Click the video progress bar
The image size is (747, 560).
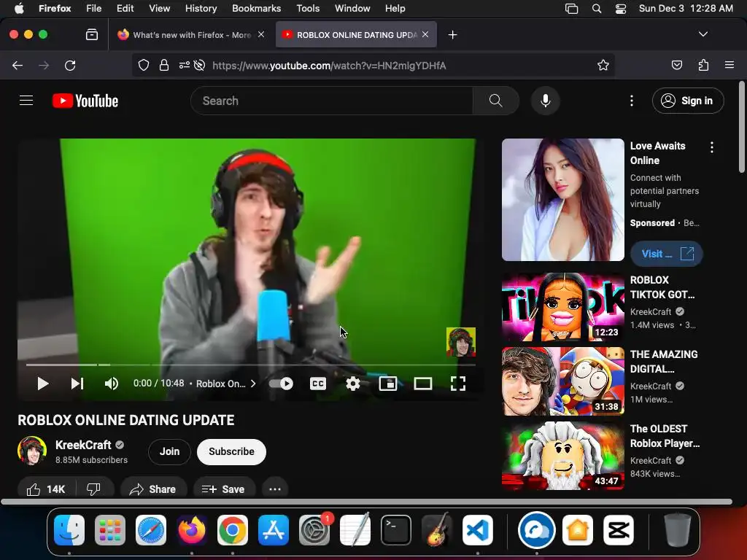[251, 365]
